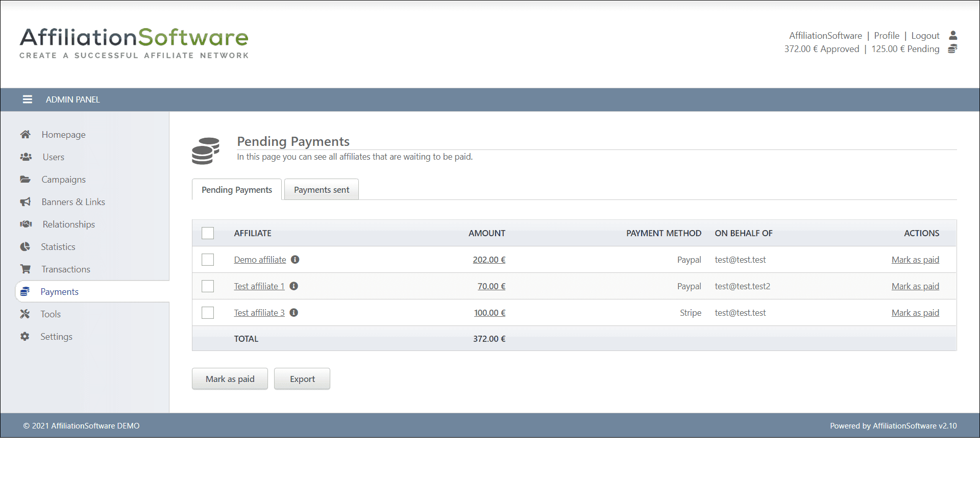Viewport: 980px width, 478px height.
Task: Click info icon beside Test affiliate 3
Action: pyautogui.click(x=294, y=313)
